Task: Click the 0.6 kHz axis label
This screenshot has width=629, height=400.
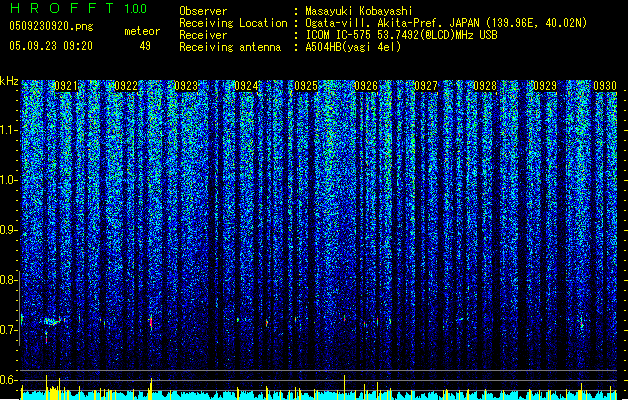Action: click(9, 380)
